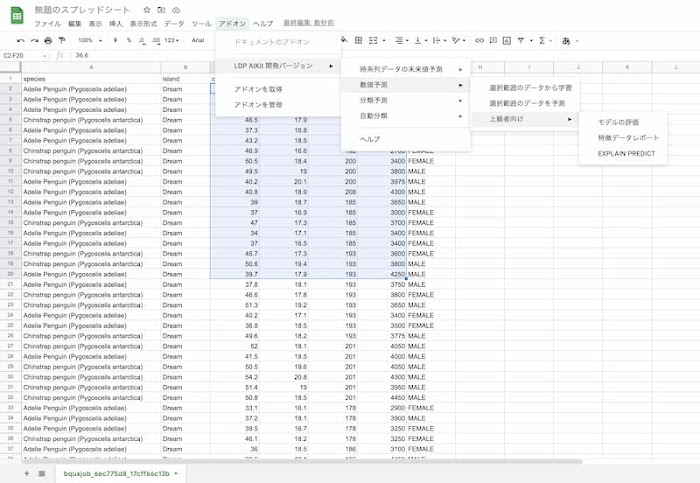
Task: Format as currency with yen icon
Action: tap(115, 41)
